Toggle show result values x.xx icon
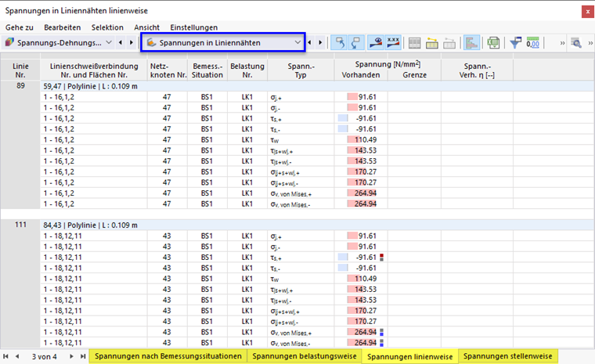595x364 pixels. click(x=393, y=42)
